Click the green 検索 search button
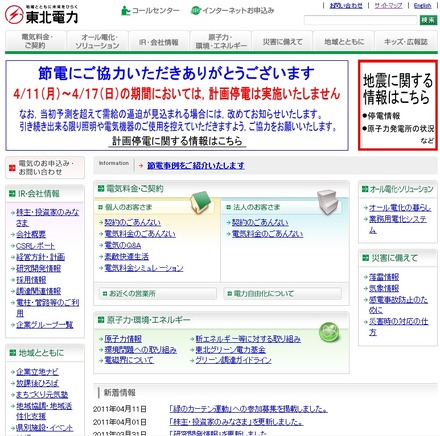The height and width of the screenshot is (436, 440). pyautogui.click(x=428, y=20)
